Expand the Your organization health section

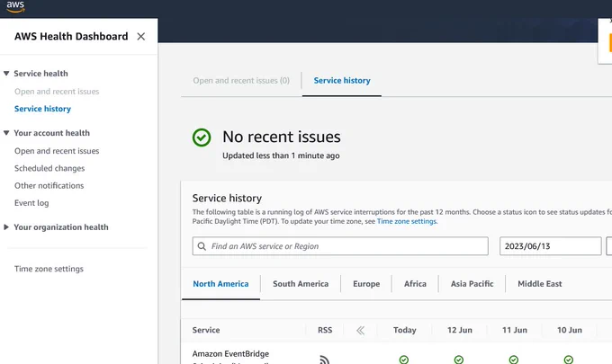tap(6, 226)
